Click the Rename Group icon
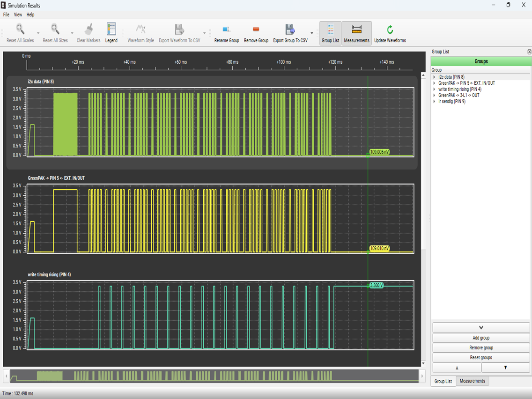Viewport: 532px width, 399px height. tap(227, 30)
